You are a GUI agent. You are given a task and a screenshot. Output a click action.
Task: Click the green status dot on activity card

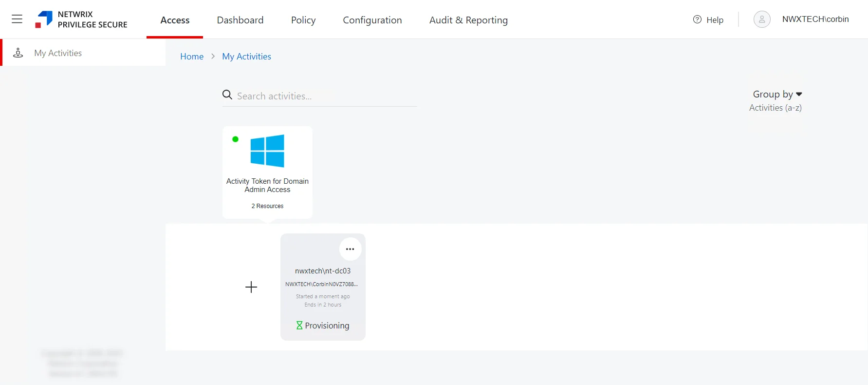(235, 139)
